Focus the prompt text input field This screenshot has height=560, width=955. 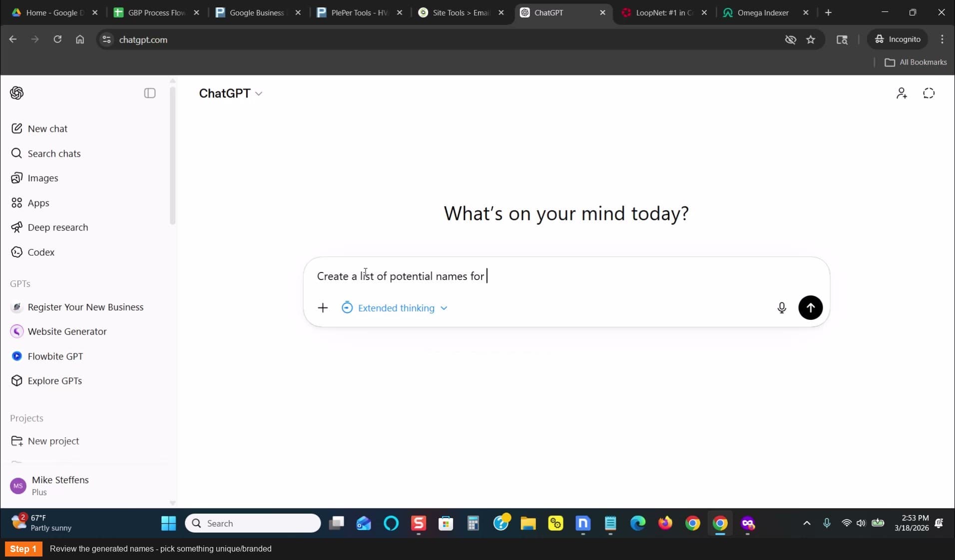click(x=566, y=276)
